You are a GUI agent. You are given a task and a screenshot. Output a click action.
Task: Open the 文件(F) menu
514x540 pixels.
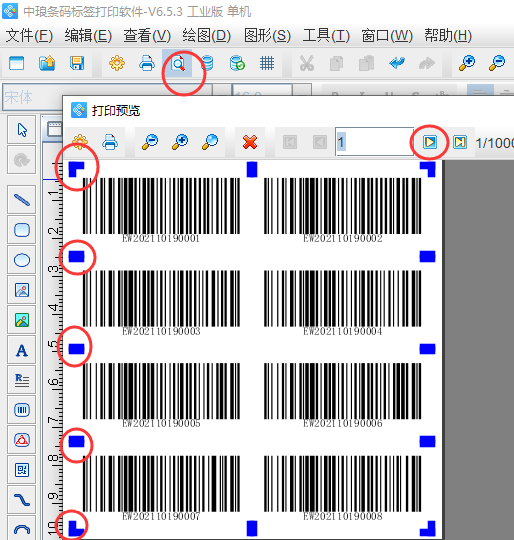tap(29, 35)
